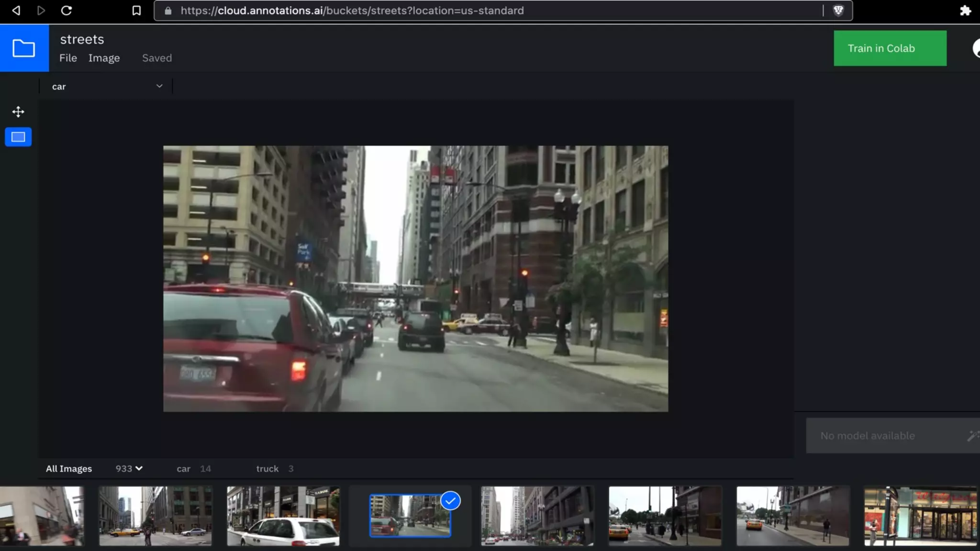The height and width of the screenshot is (551, 980).
Task: Open the Image menu
Action: point(104,58)
